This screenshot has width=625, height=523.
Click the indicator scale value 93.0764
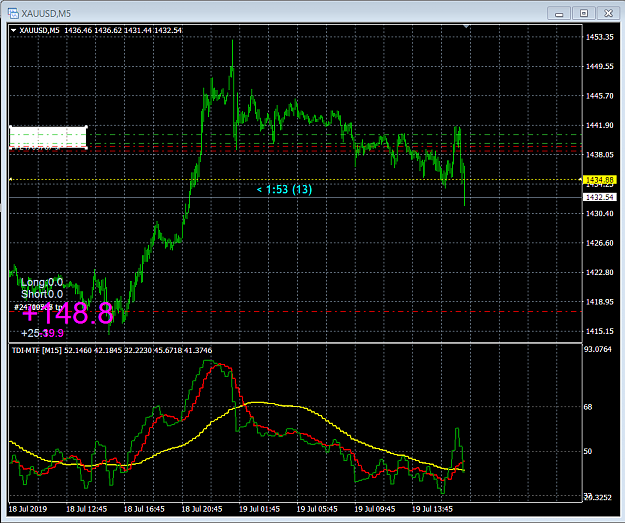(x=597, y=349)
